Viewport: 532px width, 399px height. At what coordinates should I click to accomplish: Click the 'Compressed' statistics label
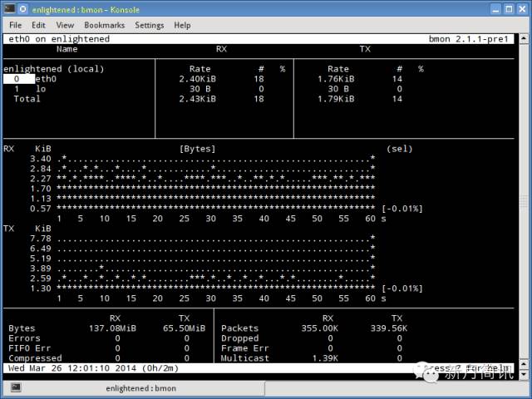tap(35, 358)
